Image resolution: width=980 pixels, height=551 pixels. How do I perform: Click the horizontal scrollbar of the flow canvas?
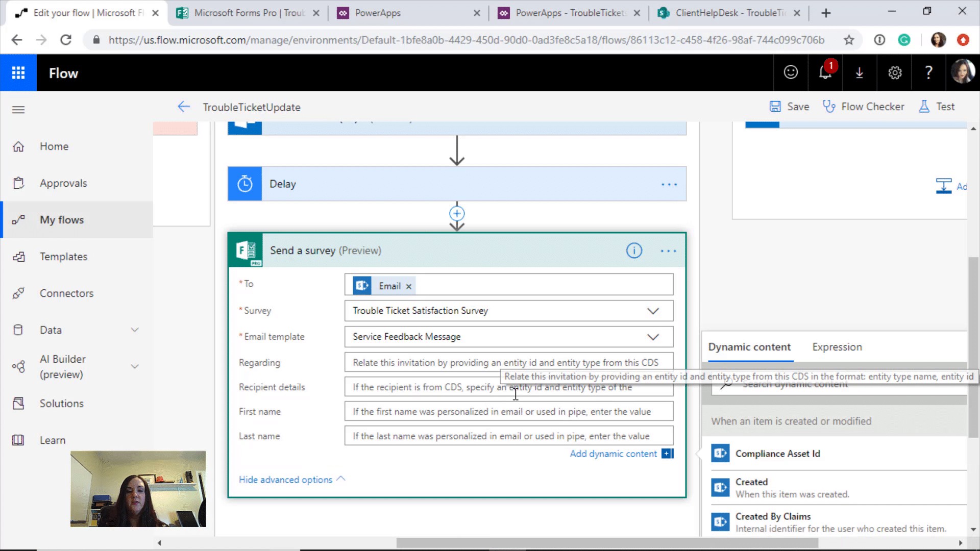[x=607, y=543]
